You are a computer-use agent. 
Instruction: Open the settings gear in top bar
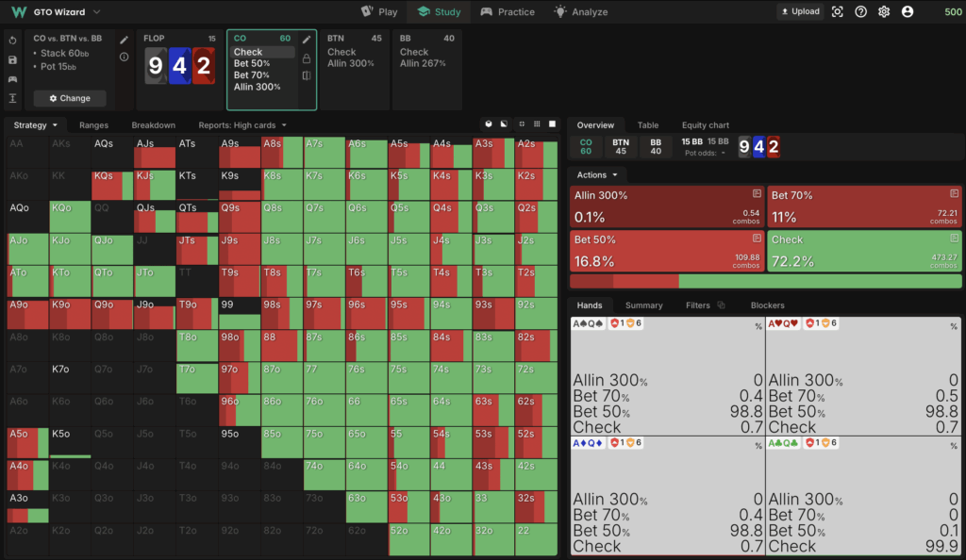(x=884, y=12)
